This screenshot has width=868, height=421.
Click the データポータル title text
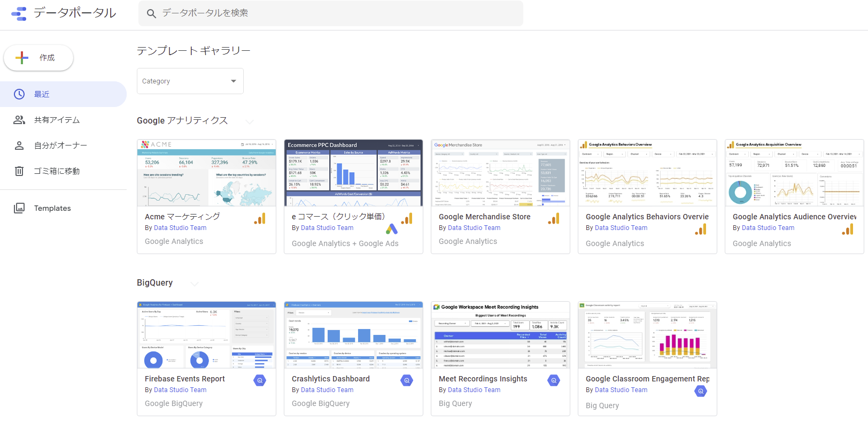[75, 13]
